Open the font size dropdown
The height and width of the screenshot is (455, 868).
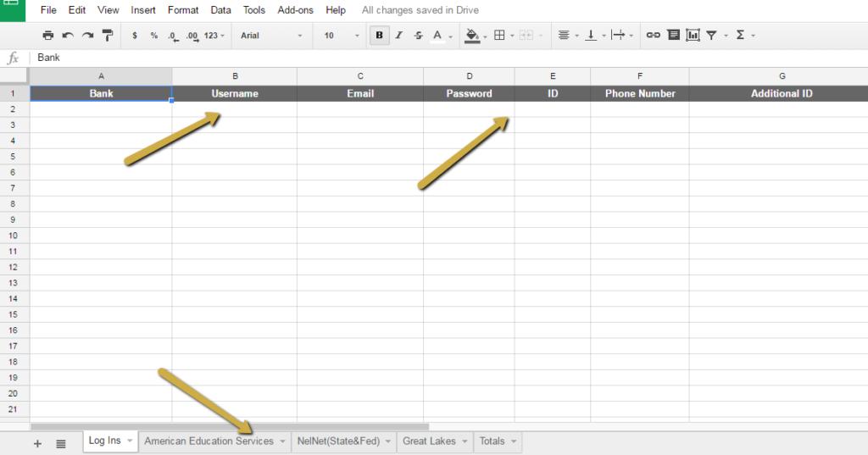[342, 36]
